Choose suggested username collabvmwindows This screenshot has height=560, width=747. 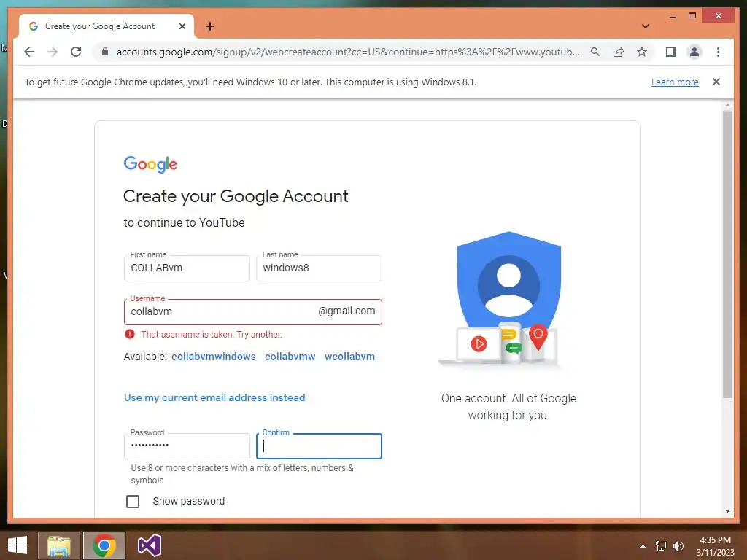tap(214, 357)
